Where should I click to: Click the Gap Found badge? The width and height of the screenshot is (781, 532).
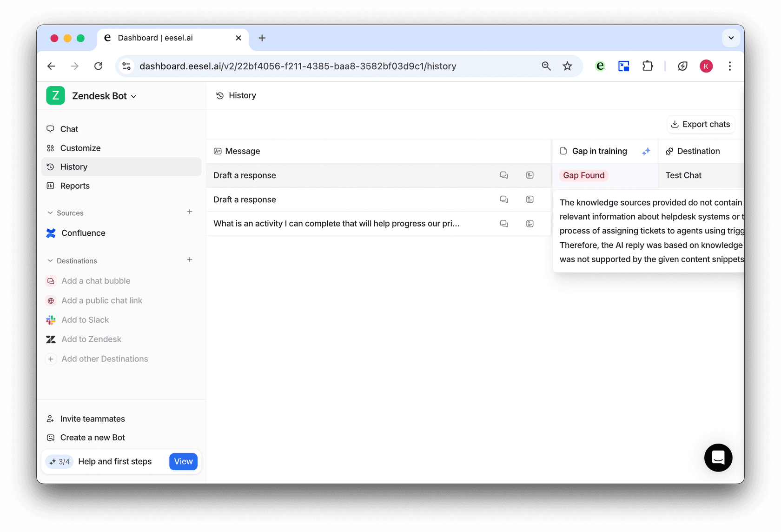583,175
